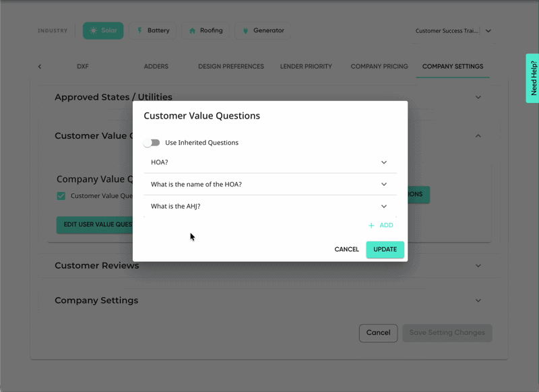
Task: Cancel the Customer Value Questions dialog
Action: click(x=346, y=249)
